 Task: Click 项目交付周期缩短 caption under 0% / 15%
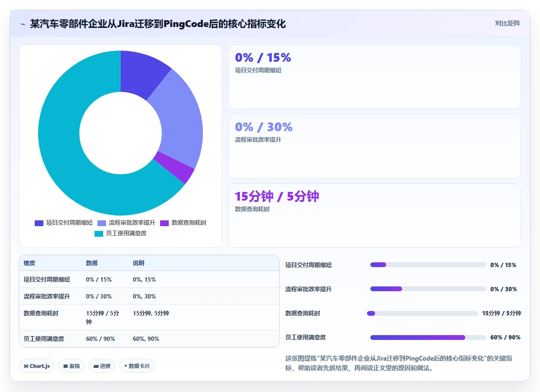258,70
